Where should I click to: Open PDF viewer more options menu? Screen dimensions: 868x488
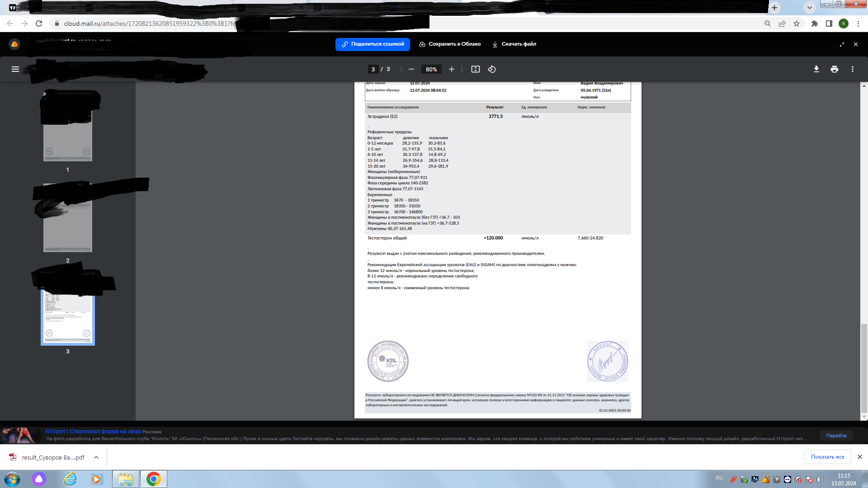[x=852, y=69]
